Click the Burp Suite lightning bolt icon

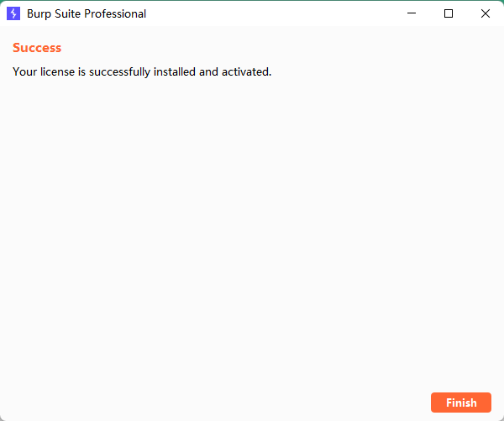[13, 13]
